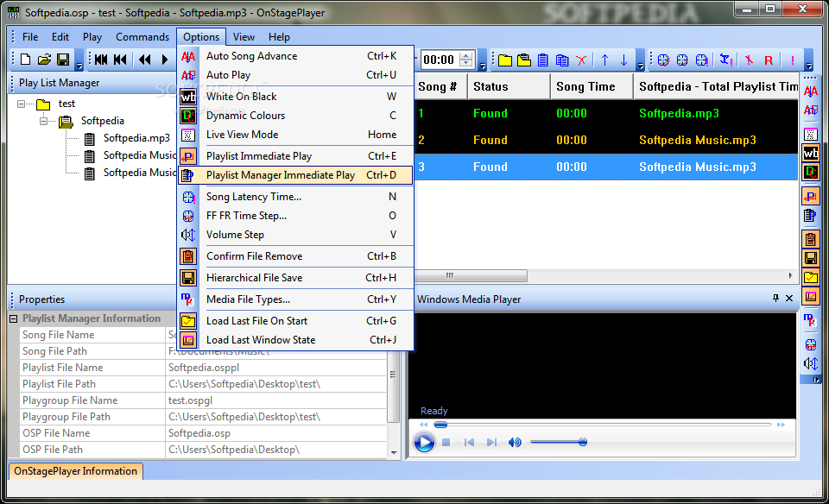The height and width of the screenshot is (504, 829).
Task: Toggle Dynamic Colours menu option
Action: click(295, 116)
